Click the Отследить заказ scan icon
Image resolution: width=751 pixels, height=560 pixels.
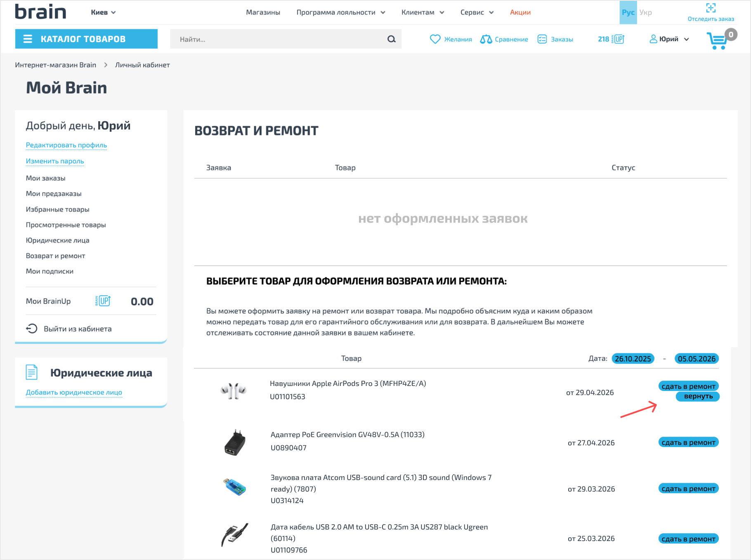pyautogui.click(x=711, y=7)
